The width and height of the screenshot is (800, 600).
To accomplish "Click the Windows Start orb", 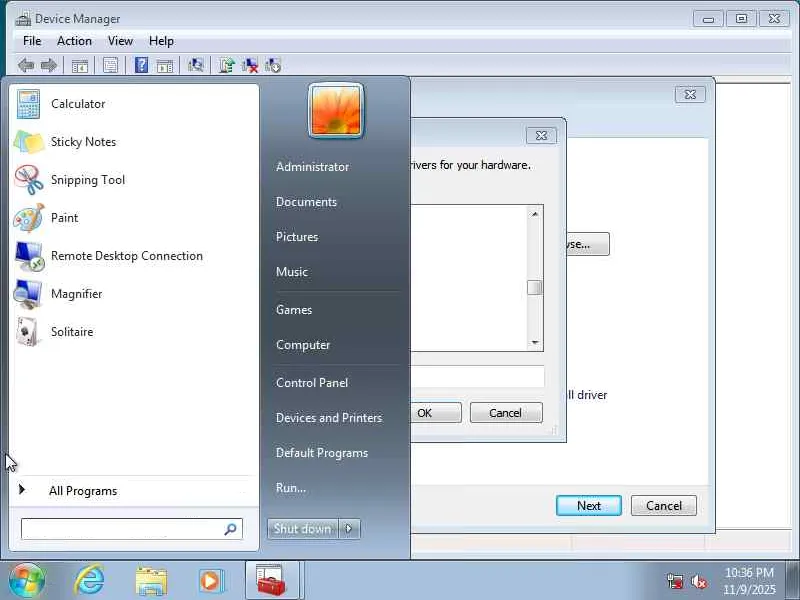I will (x=27, y=581).
